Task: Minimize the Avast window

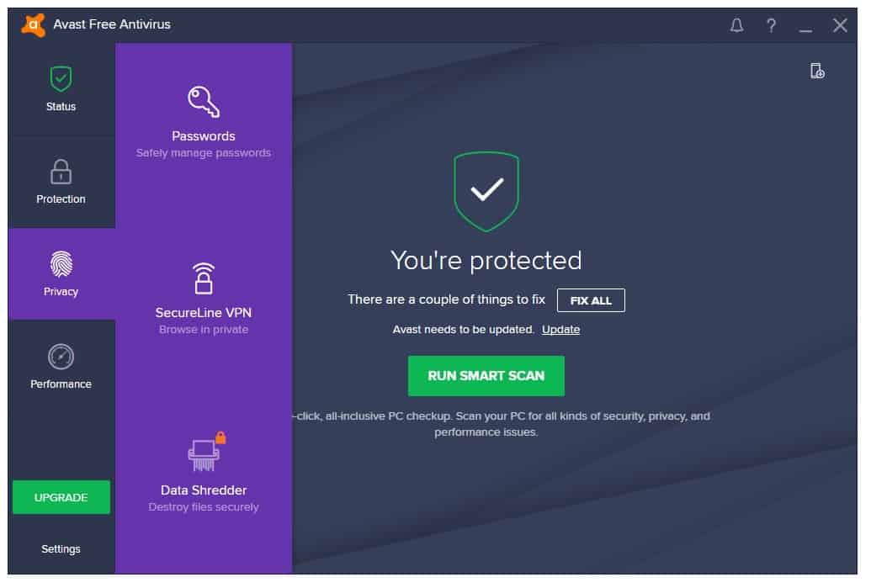Action: coord(806,27)
